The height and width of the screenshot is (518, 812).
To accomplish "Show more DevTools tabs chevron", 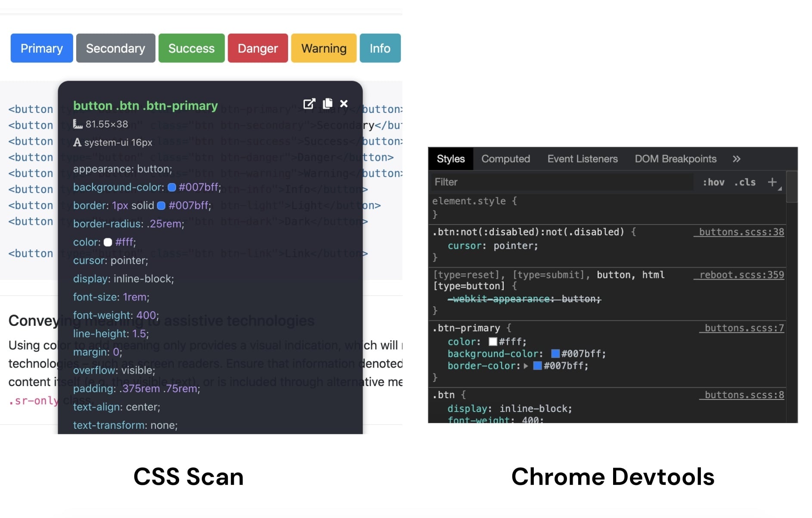I will point(737,159).
